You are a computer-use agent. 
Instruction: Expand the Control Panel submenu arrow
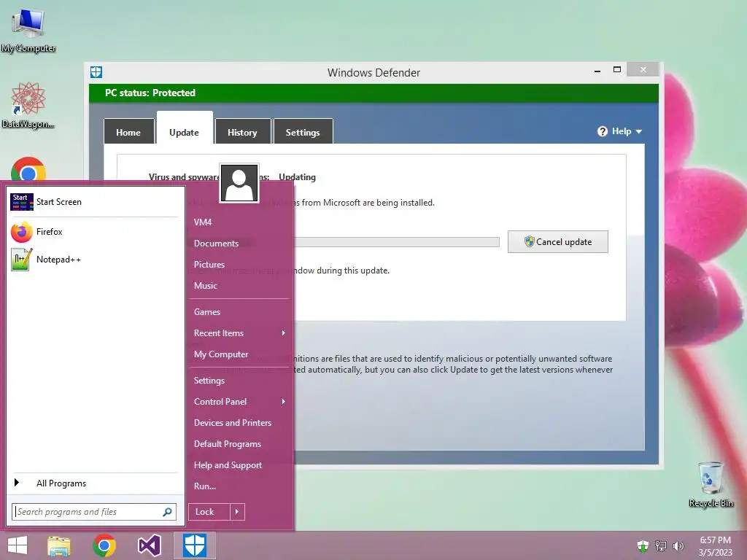point(284,402)
